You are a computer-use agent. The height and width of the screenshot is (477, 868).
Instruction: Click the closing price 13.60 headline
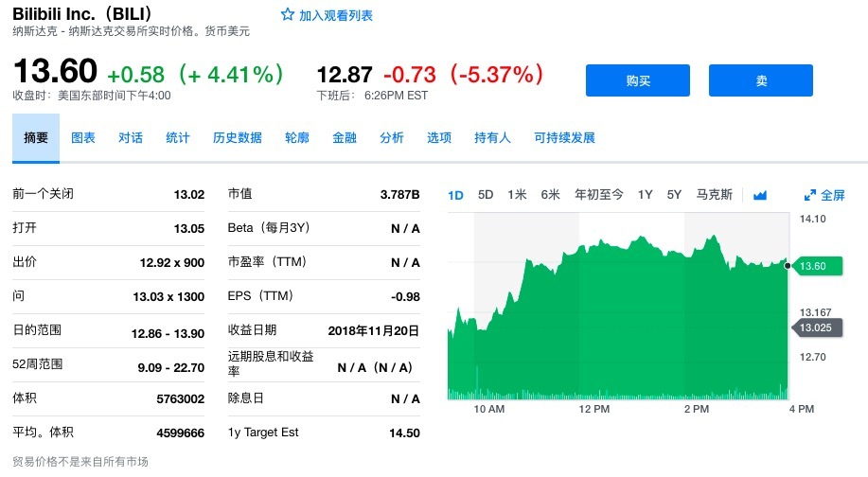pyautogui.click(x=55, y=71)
